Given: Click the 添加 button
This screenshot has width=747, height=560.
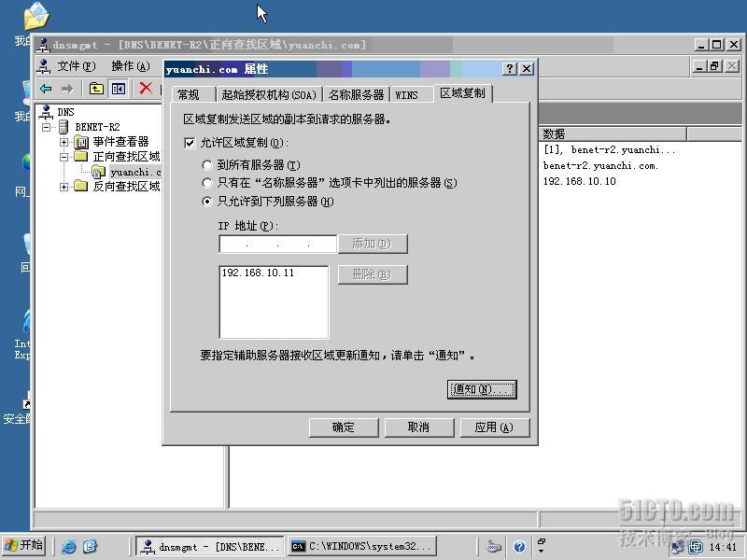Looking at the screenshot, I should pos(373,244).
